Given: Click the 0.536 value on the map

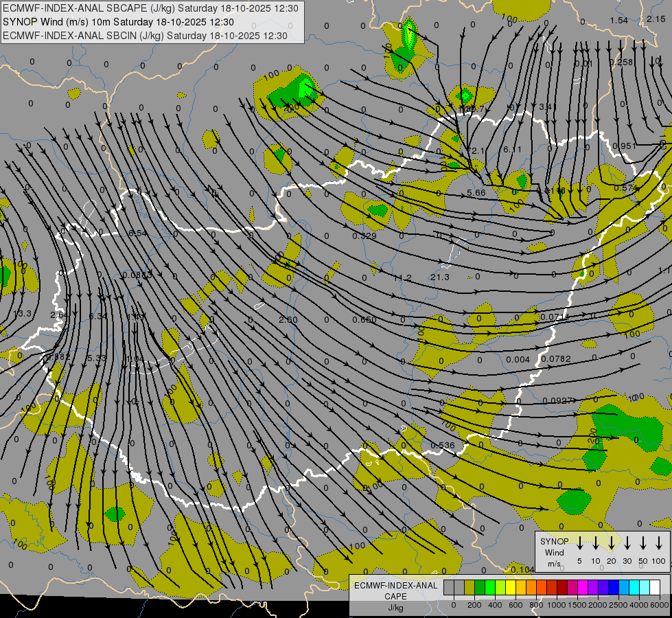Looking at the screenshot, I should [442, 445].
